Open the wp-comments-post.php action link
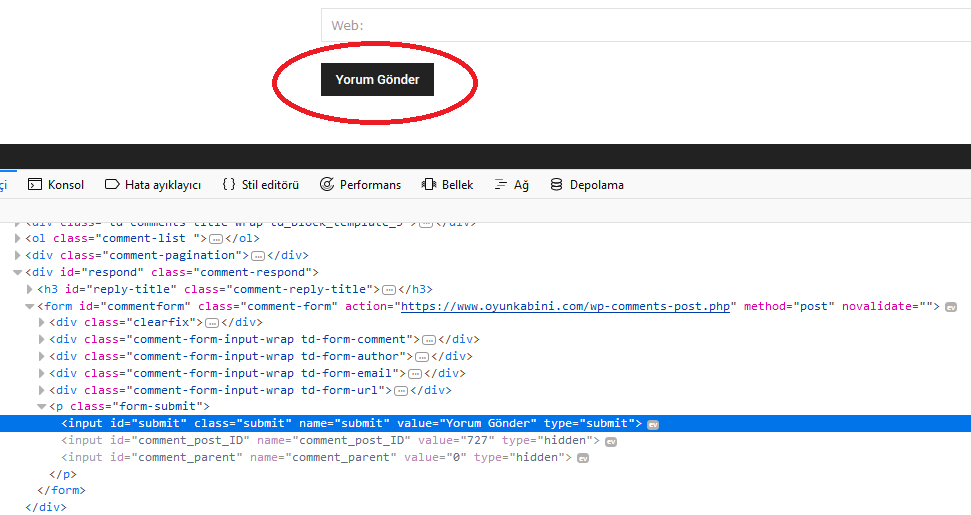Screen dimensions: 971x515 565,306
